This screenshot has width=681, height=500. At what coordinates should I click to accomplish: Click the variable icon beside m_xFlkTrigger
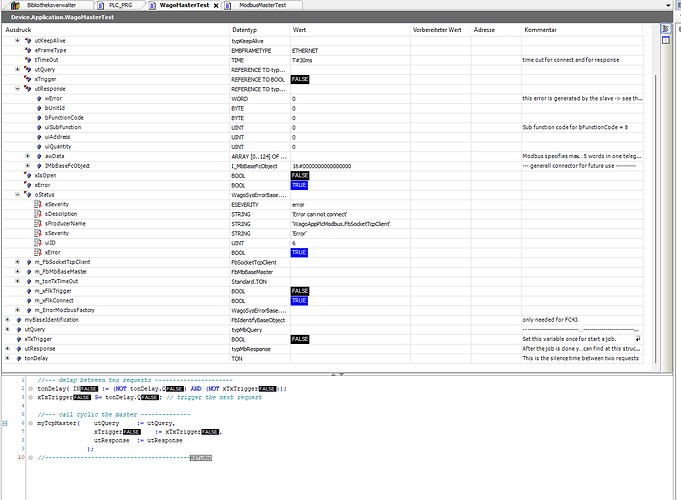click(x=29, y=291)
